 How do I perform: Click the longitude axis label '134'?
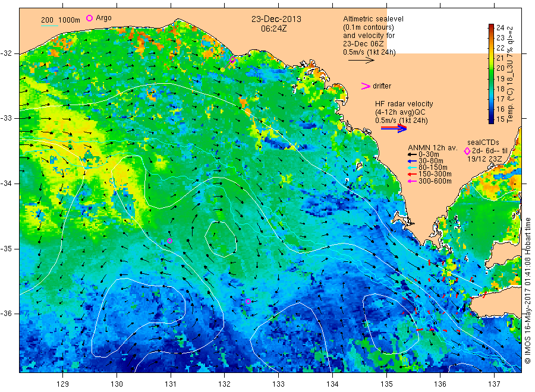click(x=332, y=384)
